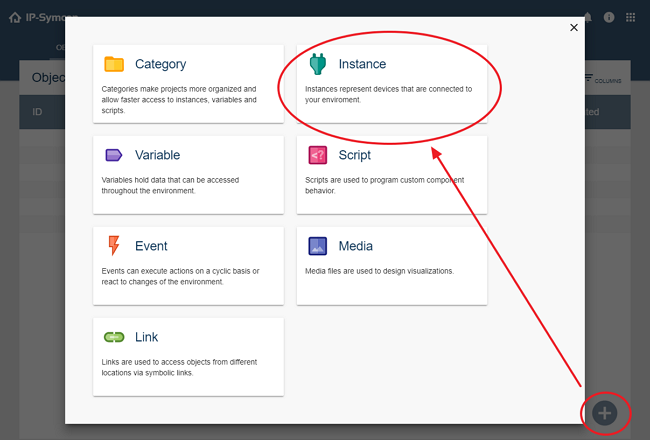Choose the Instance card title

pos(362,64)
